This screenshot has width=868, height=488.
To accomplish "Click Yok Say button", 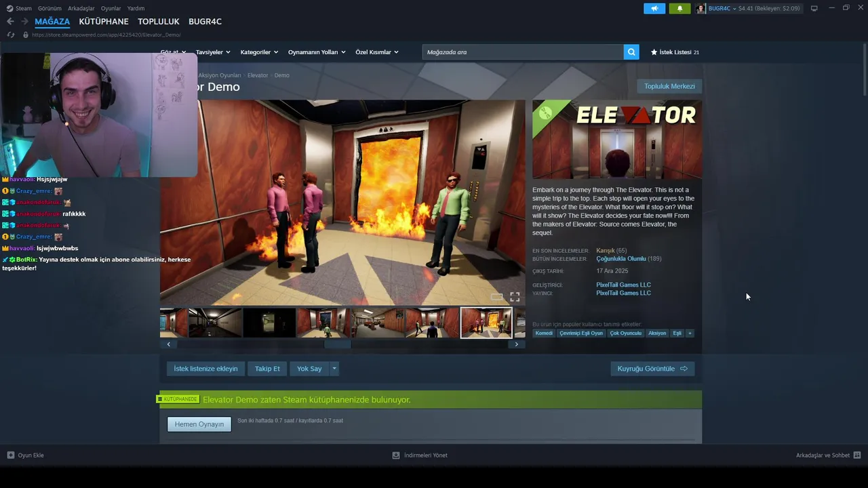I will tap(309, 369).
